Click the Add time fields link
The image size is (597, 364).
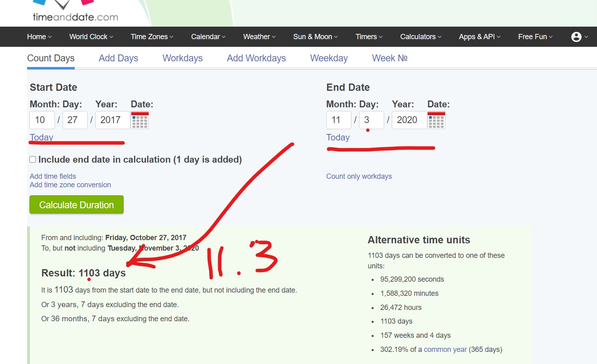pos(53,176)
